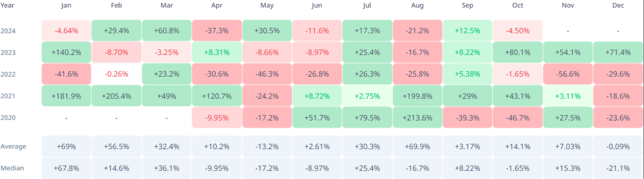This screenshot has width=644, height=179.
Task: Select the 2021 year row label
Action: point(8,96)
